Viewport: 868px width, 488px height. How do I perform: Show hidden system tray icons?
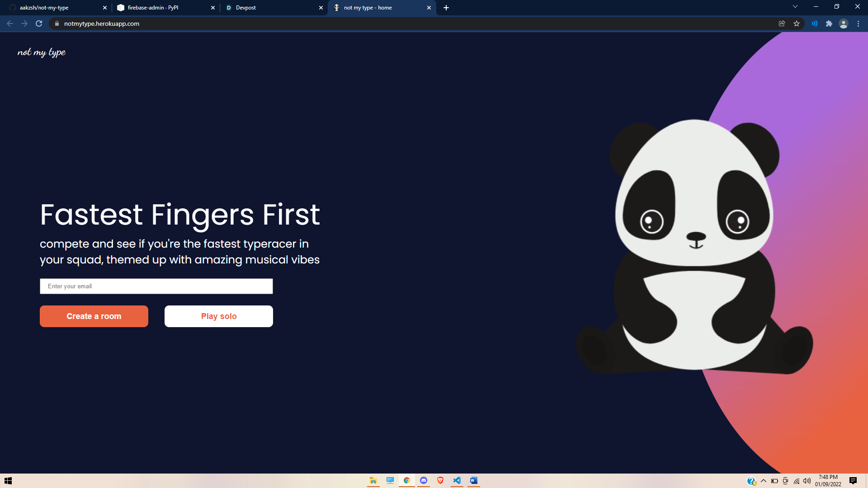coord(764,481)
